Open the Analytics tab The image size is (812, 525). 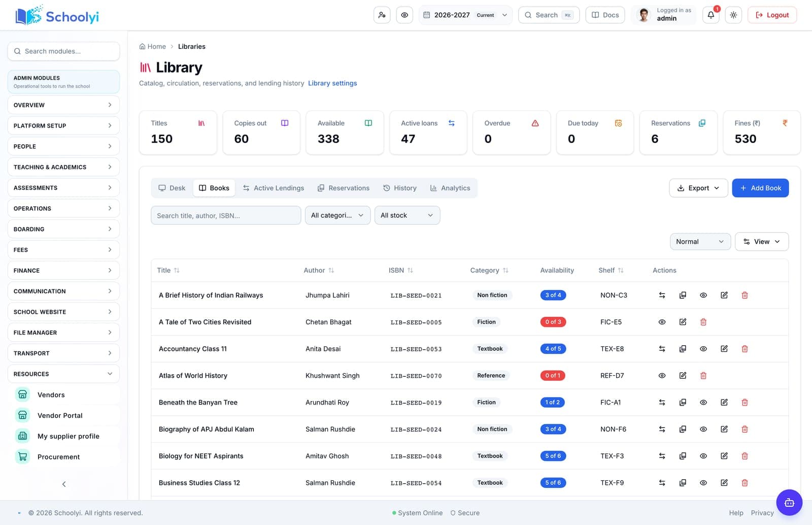pos(450,188)
